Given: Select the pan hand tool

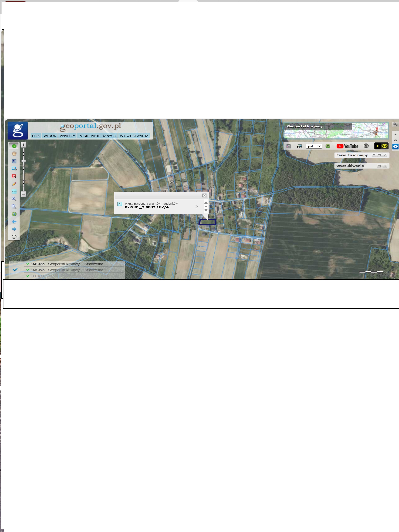Looking at the screenshot, I should point(14,153).
